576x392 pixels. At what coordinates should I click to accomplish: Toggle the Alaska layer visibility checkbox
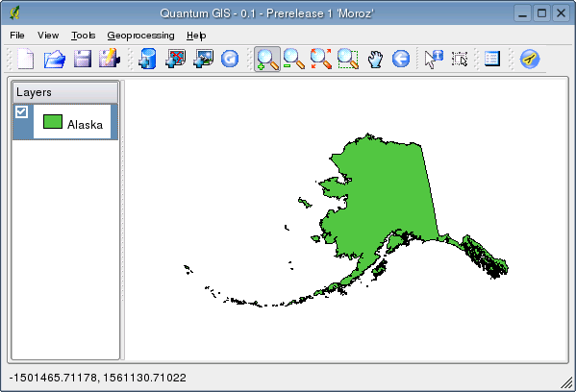(21, 112)
